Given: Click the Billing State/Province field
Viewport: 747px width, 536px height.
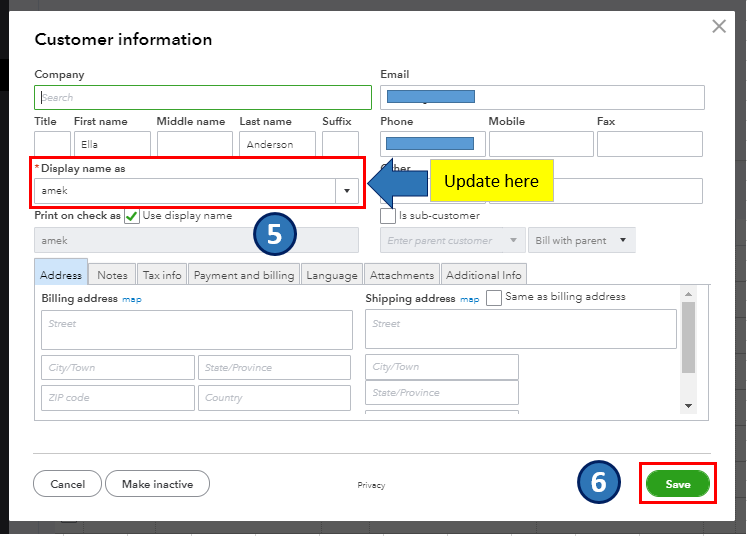Looking at the screenshot, I should tap(274, 367).
